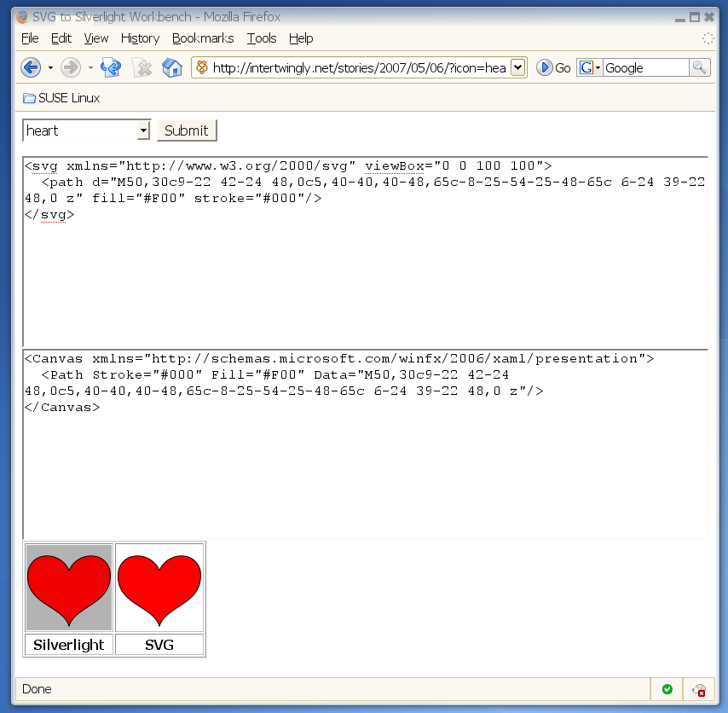Open the Google search engine chooser icon

tap(590, 68)
